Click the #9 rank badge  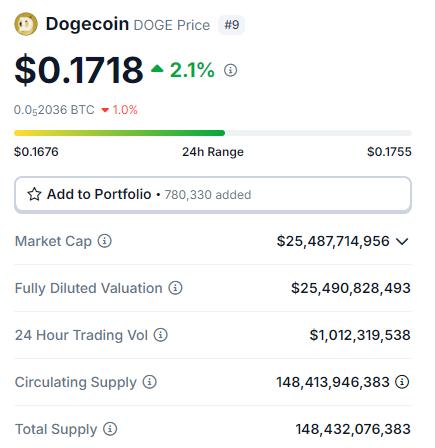tap(232, 25)
